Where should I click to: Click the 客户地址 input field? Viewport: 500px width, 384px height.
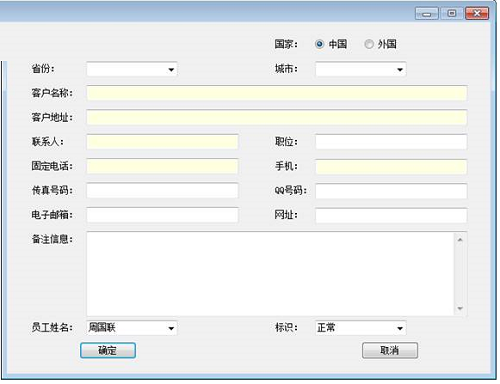tap(277, 117)
